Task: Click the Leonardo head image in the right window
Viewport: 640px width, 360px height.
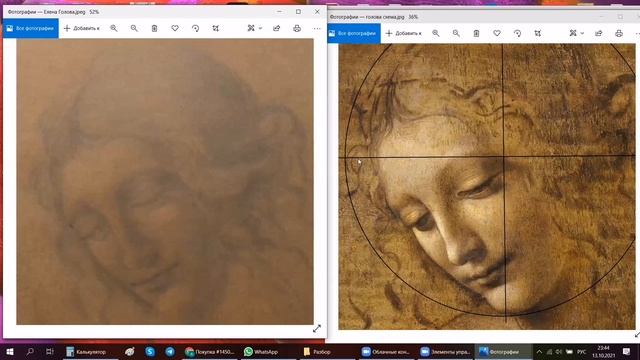Action: [487, 187]
